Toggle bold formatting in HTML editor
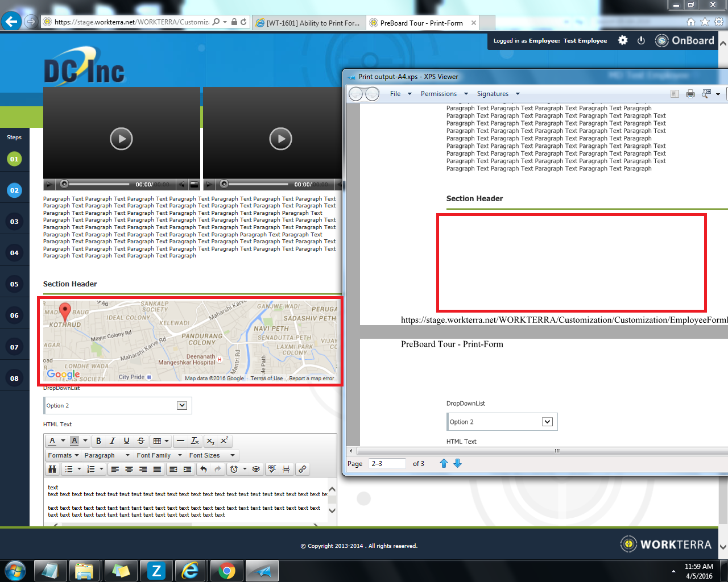728x582 pixels. coord(98,441)
